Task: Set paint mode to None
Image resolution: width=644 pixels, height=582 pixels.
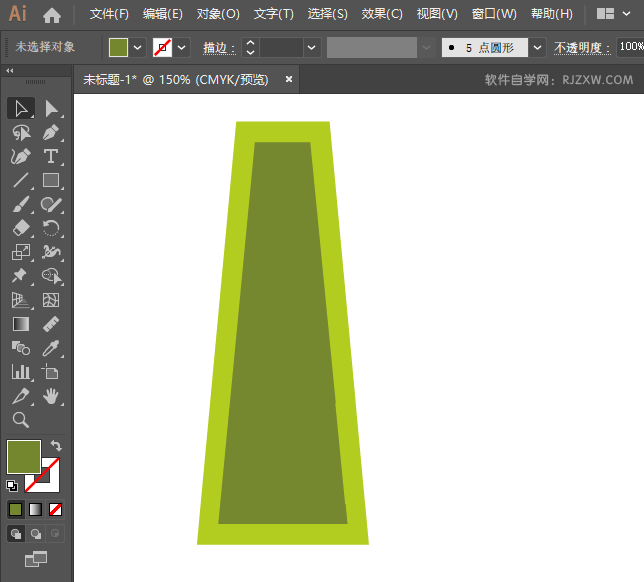Action: coord(56,509)
